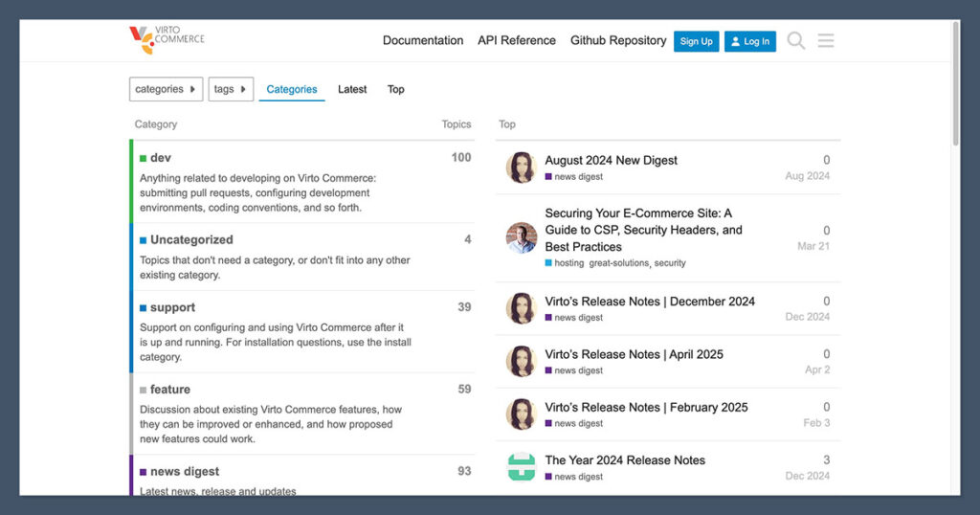The height and width of the screenshot is (515, 980).
Task: Click news digest tag under April 2025 notes
Action: click(574, 370)
